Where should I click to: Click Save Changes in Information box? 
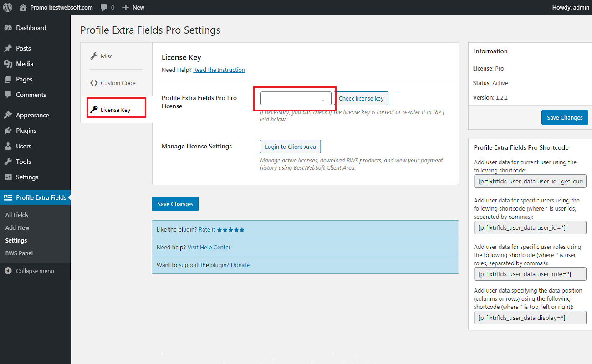(565, 117)
